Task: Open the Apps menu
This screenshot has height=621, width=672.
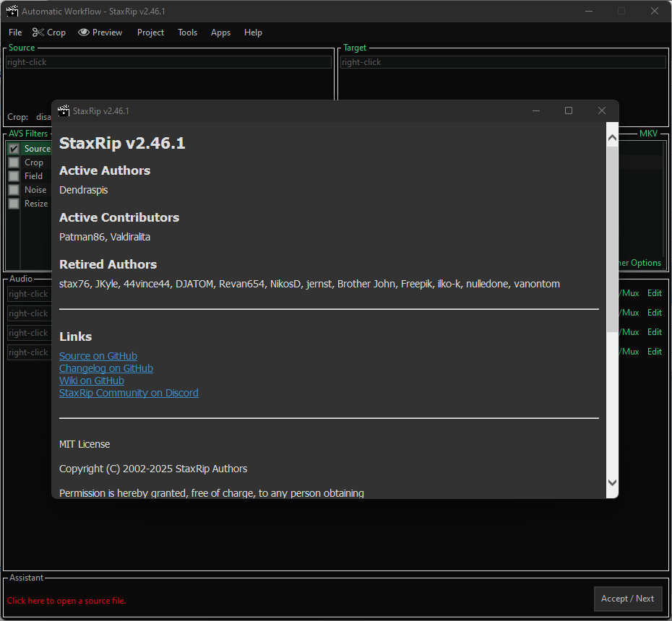Action: pos(220,32)
